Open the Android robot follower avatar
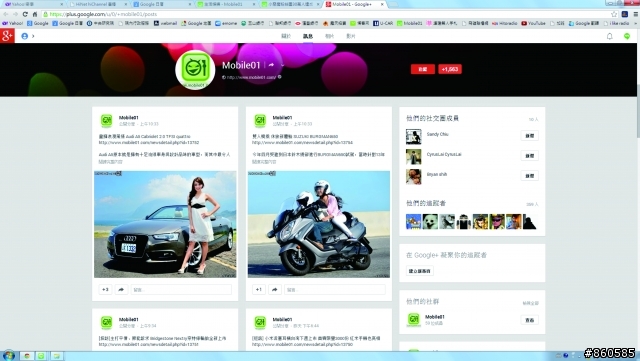The width and height of the screenshot is (640, 361). point(463,222)
